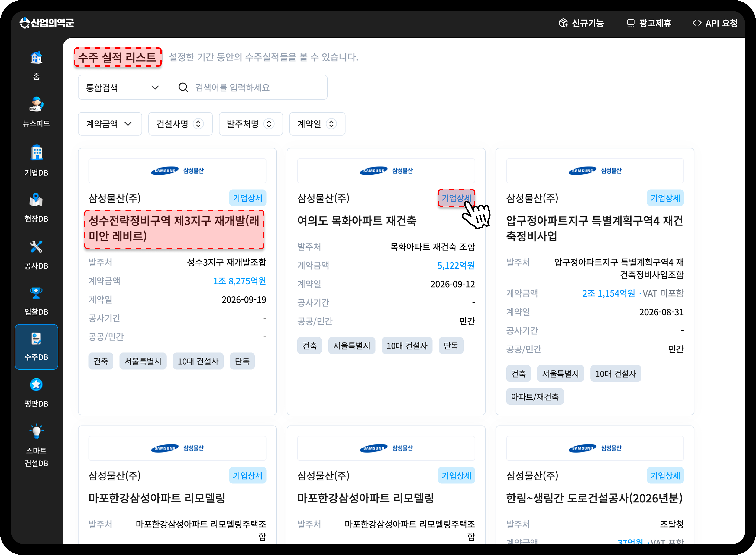Image resolution: width=756 pixels, height=555 pixels.
Task: Click contract amount 2조 1,154억원
Action: 608,293
